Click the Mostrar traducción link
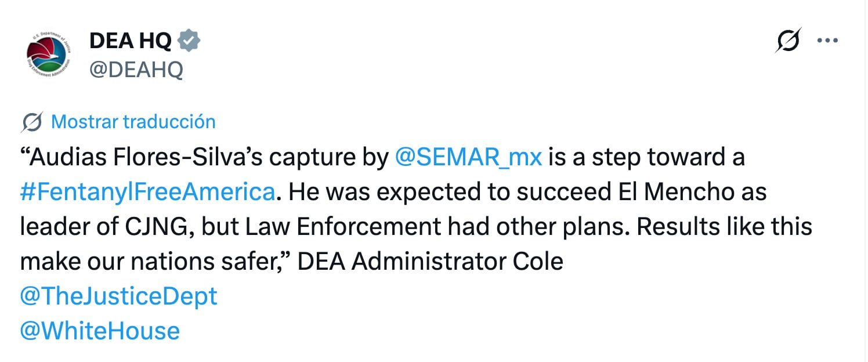The height and width of the screenshot is (362, 868). point(133,122)
